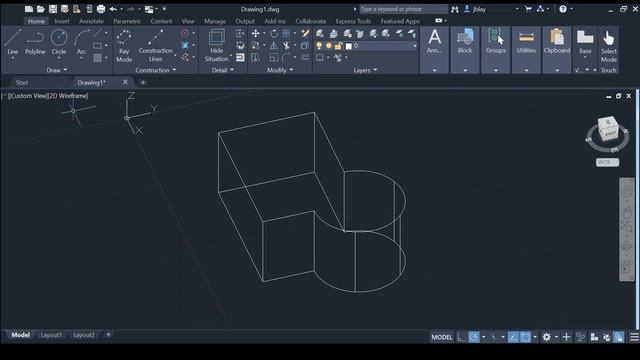The height and width of the screenshot is (360, 640).
Task: Select the Rotate tool in Modify panel
Action: coord(273,33)
